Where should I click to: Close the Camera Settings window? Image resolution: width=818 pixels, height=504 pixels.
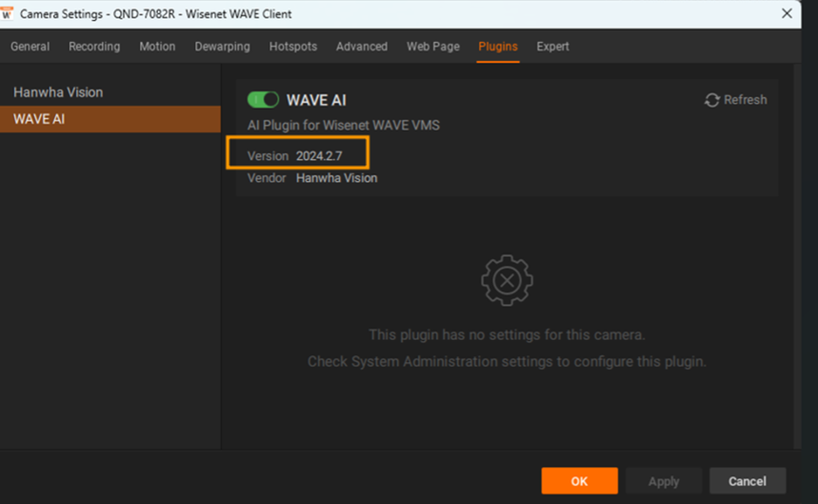click(787, 13)
